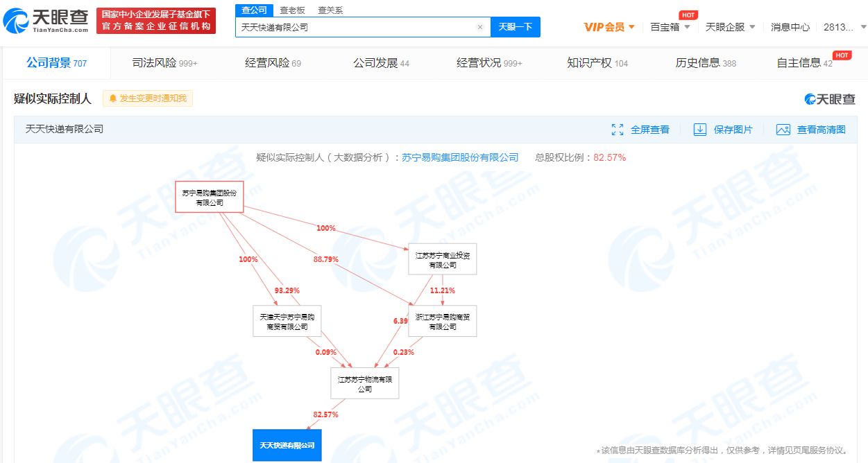Viewport: 868px width, 463px height.
Task: Select the red-bordered 苏宁易购集团股份有限公司 chart node
Action: coord(209,197)
